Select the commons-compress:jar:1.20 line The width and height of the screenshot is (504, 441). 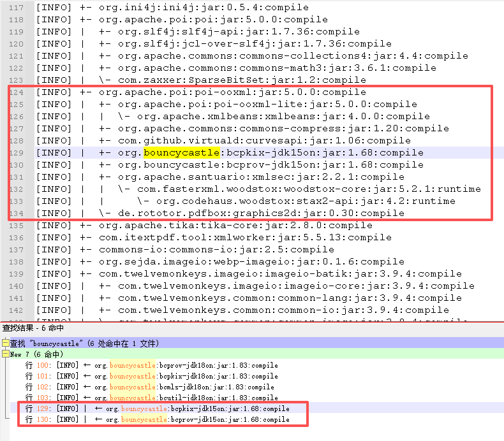(242, 129)
